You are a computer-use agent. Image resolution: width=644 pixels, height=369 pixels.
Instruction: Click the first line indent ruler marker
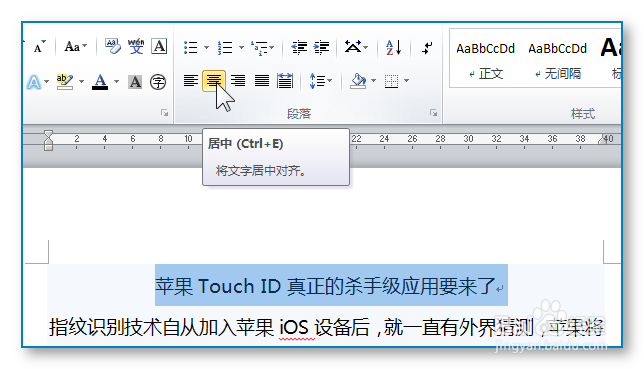click(48, 135)
